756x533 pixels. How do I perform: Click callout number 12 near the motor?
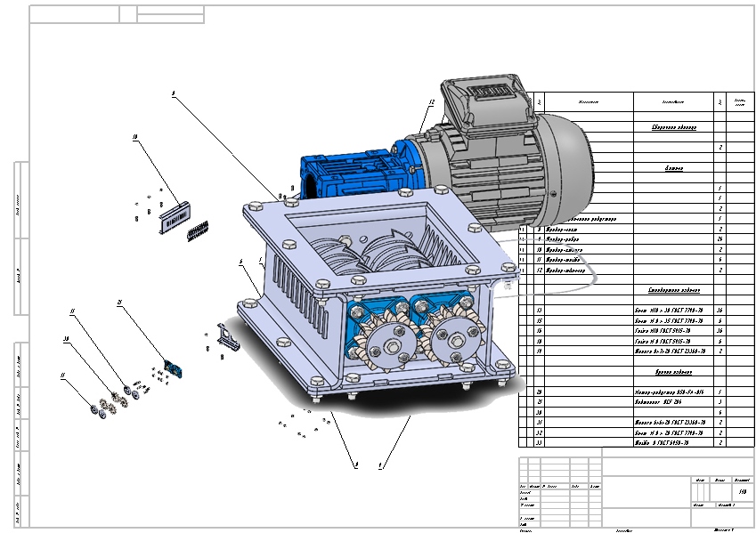click(x=431, y=102)
